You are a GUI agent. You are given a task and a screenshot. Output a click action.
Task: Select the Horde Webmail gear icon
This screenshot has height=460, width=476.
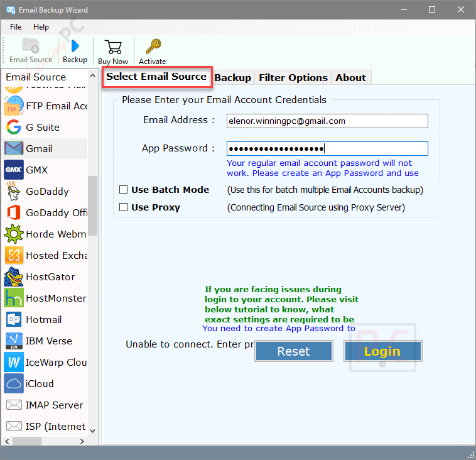point(14,234)
